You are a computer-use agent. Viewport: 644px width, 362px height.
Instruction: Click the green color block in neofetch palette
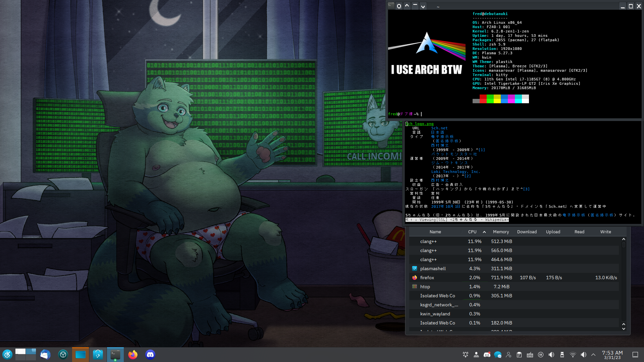(x=490, y=99)
